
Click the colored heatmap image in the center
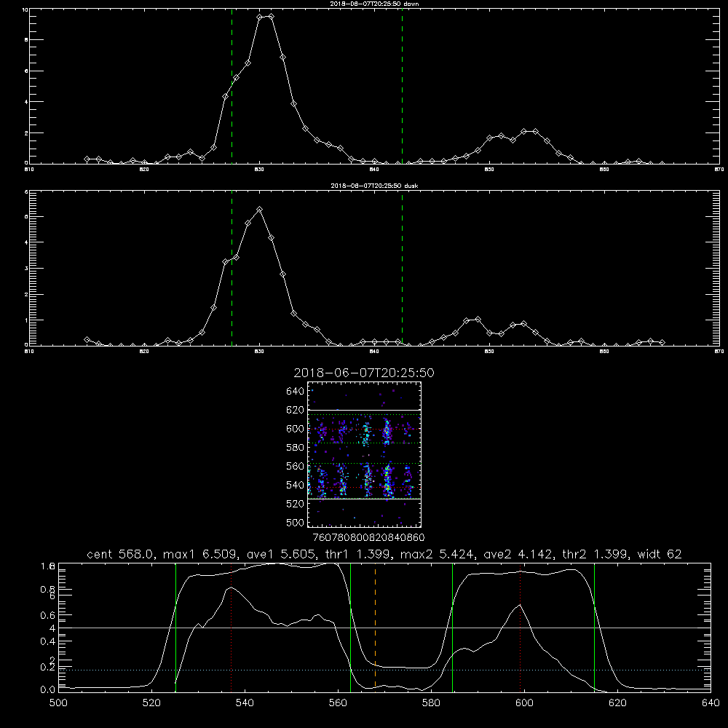point(364,454)
